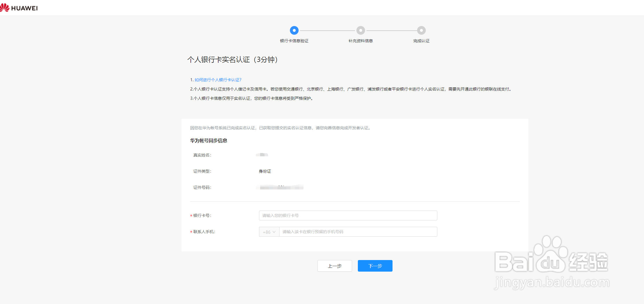Click the 银行卡号 input field
Screen dimensions: 644x304
348,215
